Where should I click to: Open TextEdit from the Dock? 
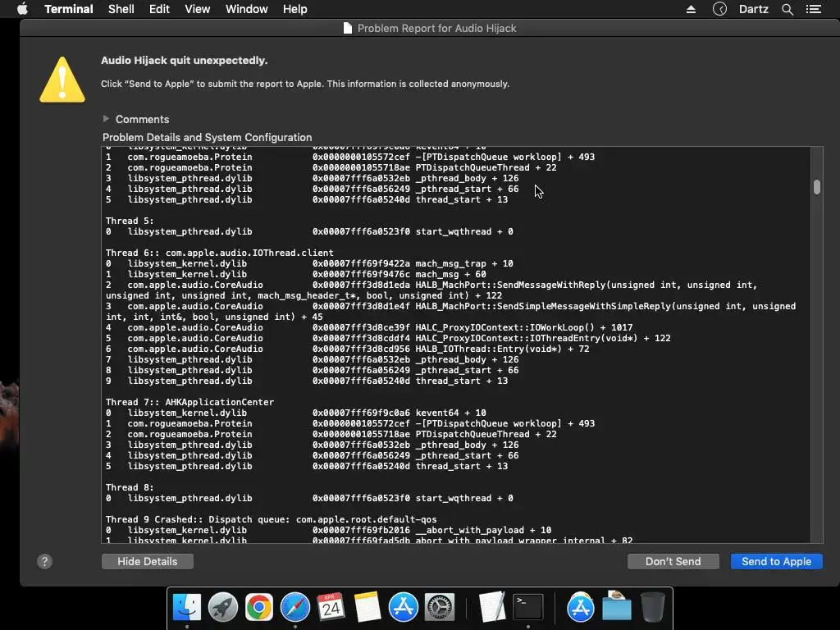[x=492, y=608]
